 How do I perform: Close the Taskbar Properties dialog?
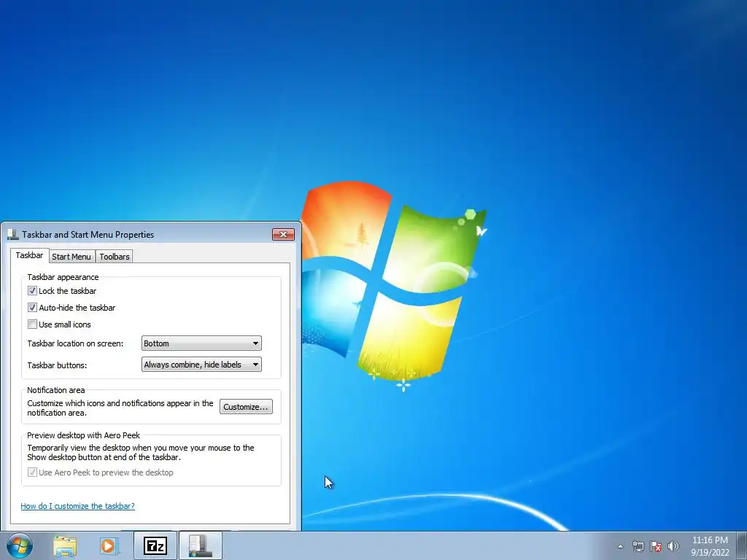pos(284,234)
